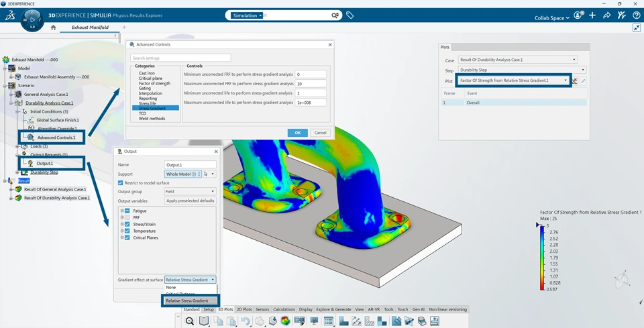The width and height of the screenshot is (644, 328).
Task: Switch to the Sensors tab
Action: 262,309
